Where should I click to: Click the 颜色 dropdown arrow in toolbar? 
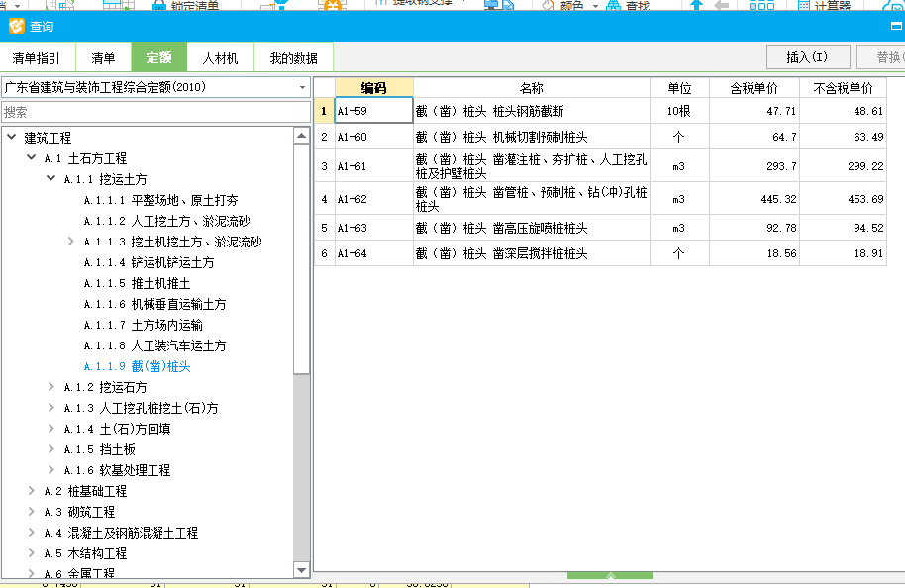coord(596,6)
